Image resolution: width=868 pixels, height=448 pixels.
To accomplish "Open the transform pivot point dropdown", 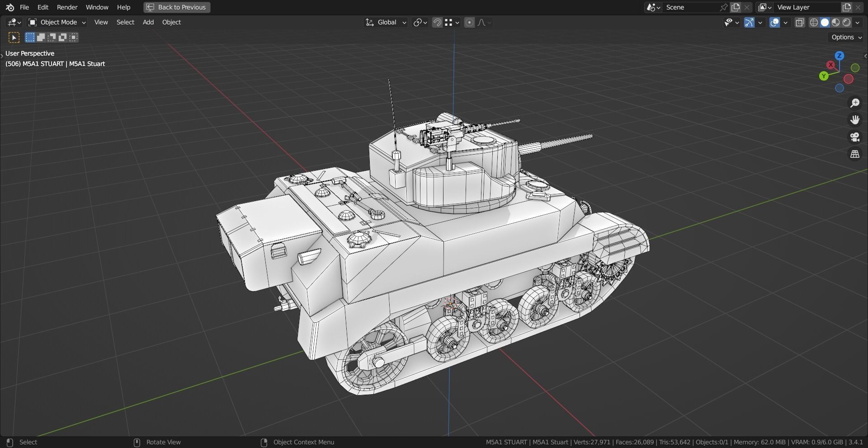I will tap(420, 22).
